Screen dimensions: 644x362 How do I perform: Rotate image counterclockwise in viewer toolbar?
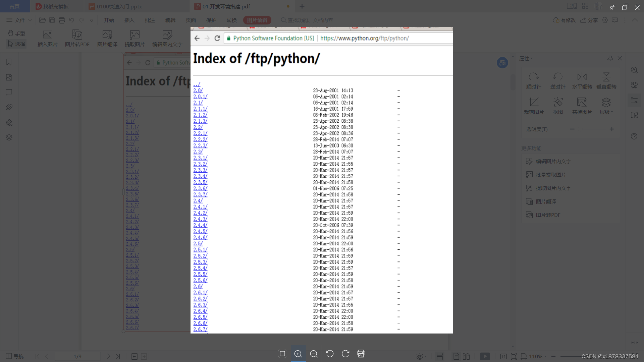[330, 354]
